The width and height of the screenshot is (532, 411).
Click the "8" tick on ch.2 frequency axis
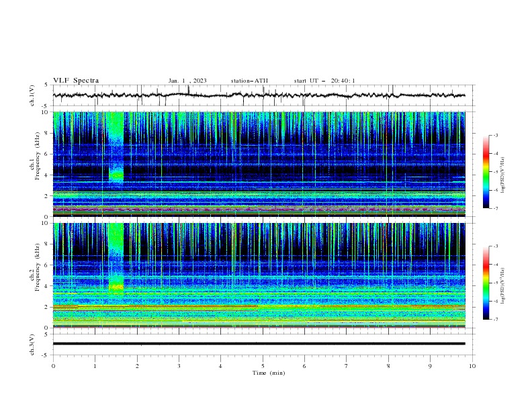coord(47,244)
